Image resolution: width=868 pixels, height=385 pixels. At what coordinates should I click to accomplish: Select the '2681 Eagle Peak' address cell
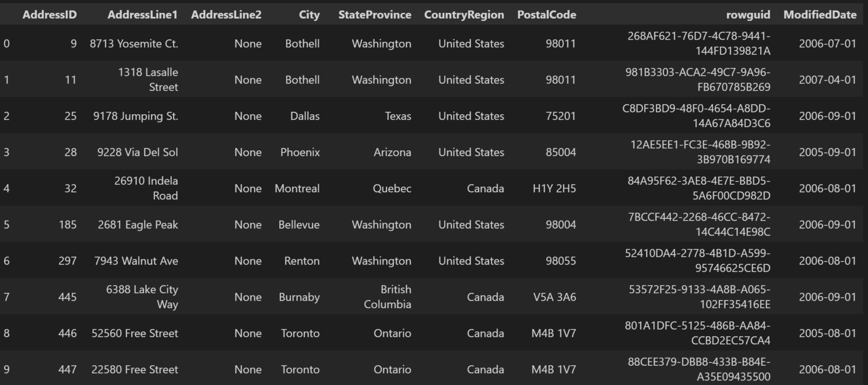[x=138, y=225]
